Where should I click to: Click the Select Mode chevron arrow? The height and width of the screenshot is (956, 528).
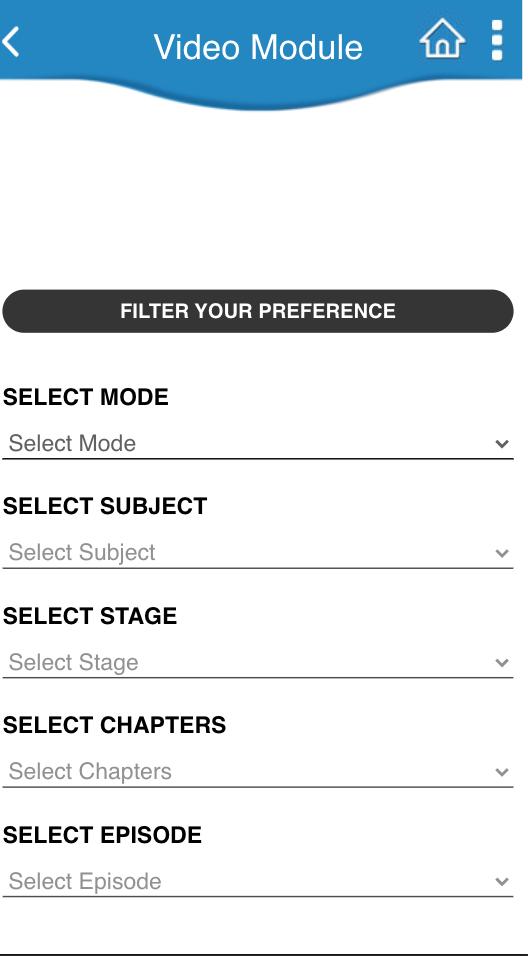[x=502, y=444]
